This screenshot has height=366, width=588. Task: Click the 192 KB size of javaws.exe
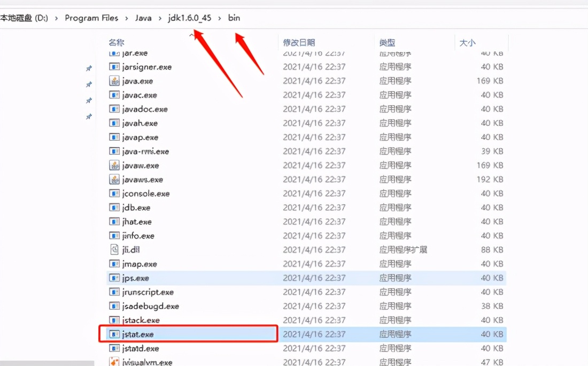coord(490,179)
